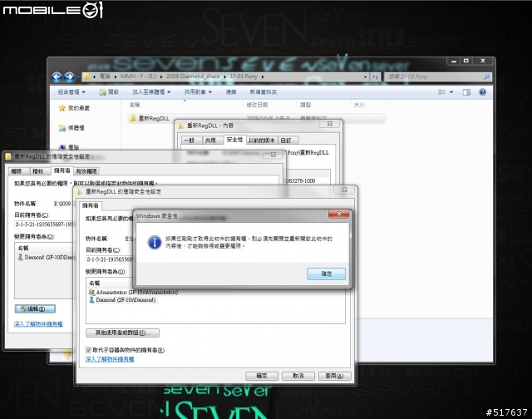The image size is (532, 419).
Task: Close the 重新RegDLL - 內容 properties dialog
Action: [329, 124]
